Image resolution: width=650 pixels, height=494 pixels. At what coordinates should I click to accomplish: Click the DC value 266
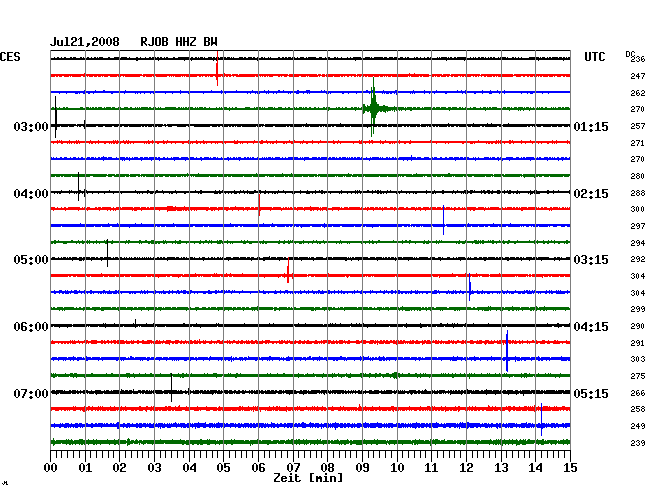(x=638, y=393)
